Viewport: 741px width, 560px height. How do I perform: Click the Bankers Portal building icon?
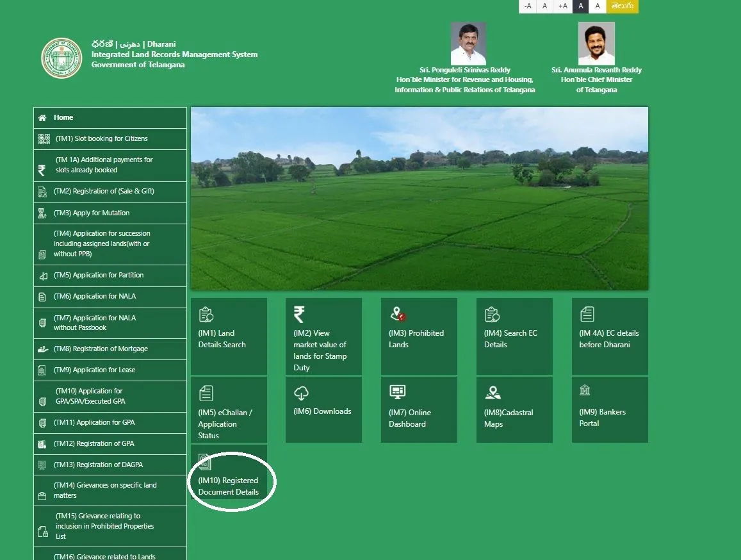pyautogui.click(x=585, y=390)
